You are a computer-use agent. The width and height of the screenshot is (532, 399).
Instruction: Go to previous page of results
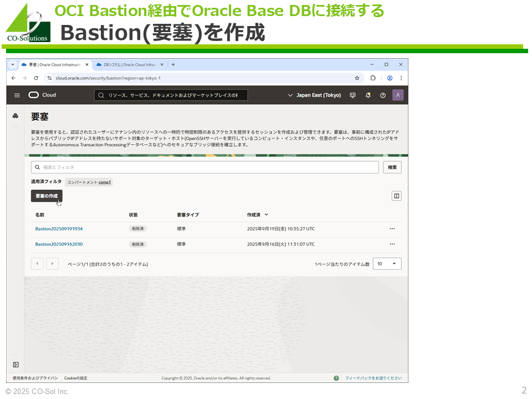[x=37, y=264]
